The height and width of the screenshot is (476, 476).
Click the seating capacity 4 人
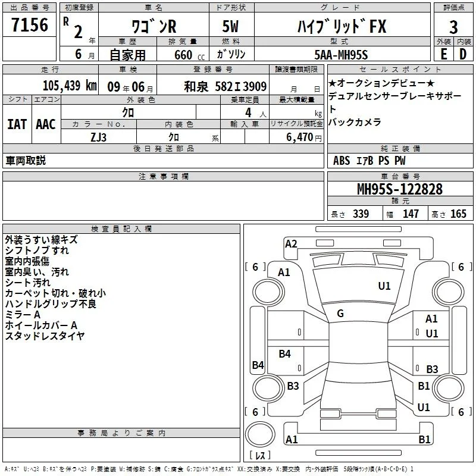click(256, 113)
